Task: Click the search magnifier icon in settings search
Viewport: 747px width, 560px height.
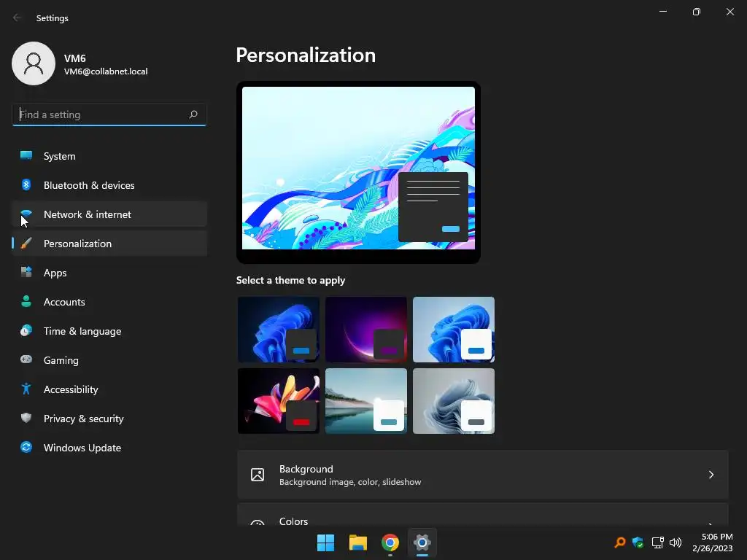Action: click(x=193, y=114)
